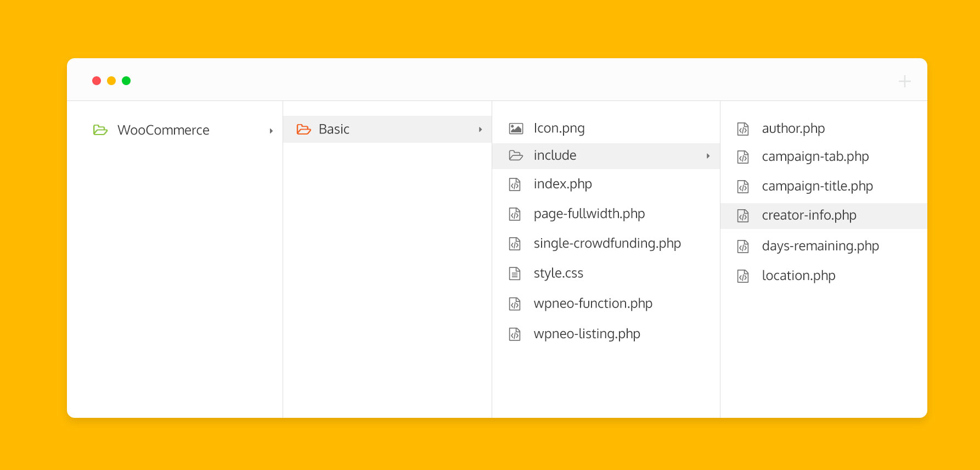Select the Basic folder label
Viewport: 980px width, 470px height.
pyautogui.click(x=334, y=129)
